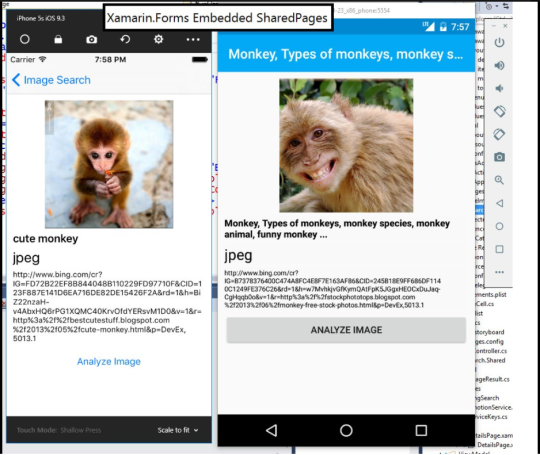
Task: Tap Analyze Image link on iPhone
Action: (x=109, y=361)
